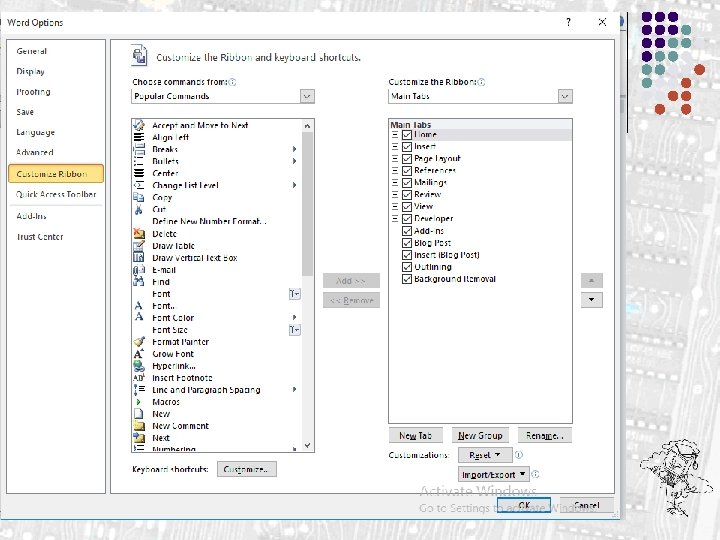Select the Grow Font icon

(x=139, y=354)
